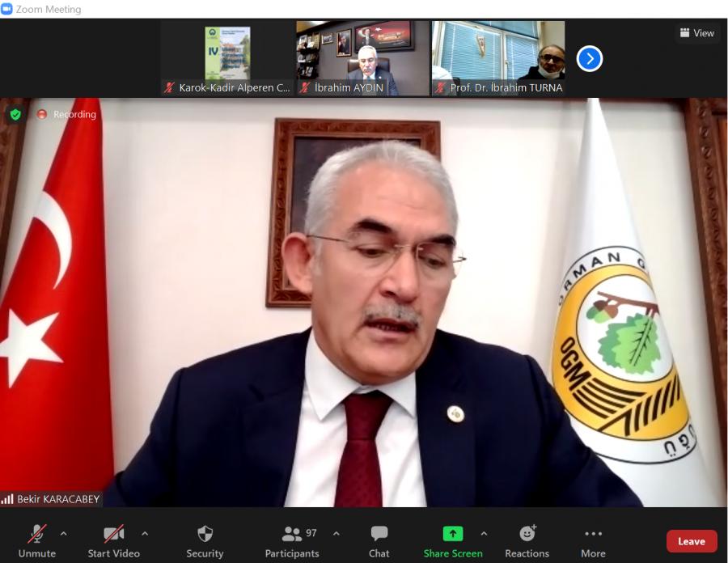Open the More options menu

(593, 534)
